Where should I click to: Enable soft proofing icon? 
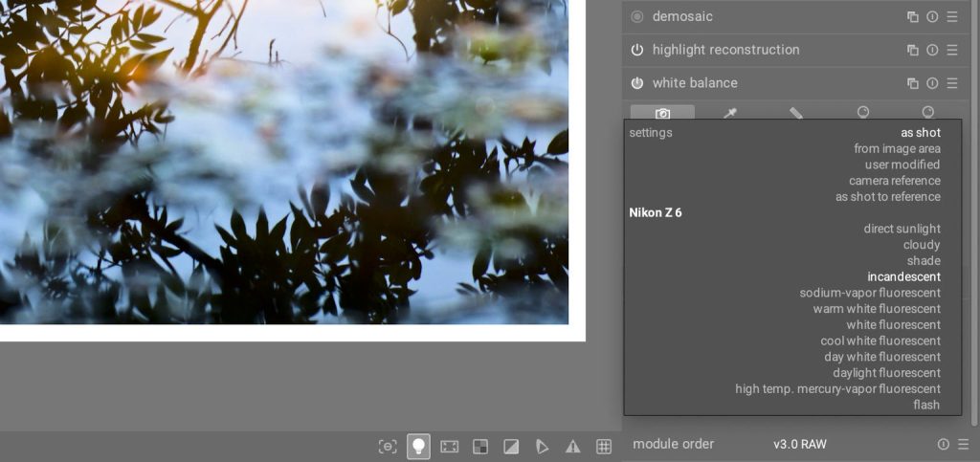pos(542,446)
